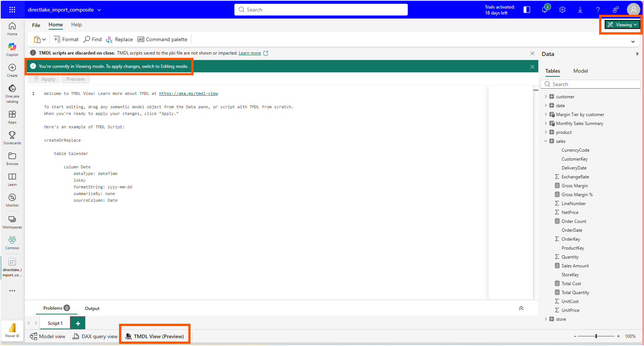Open Copilot in the left sidebar

point(12,49)
